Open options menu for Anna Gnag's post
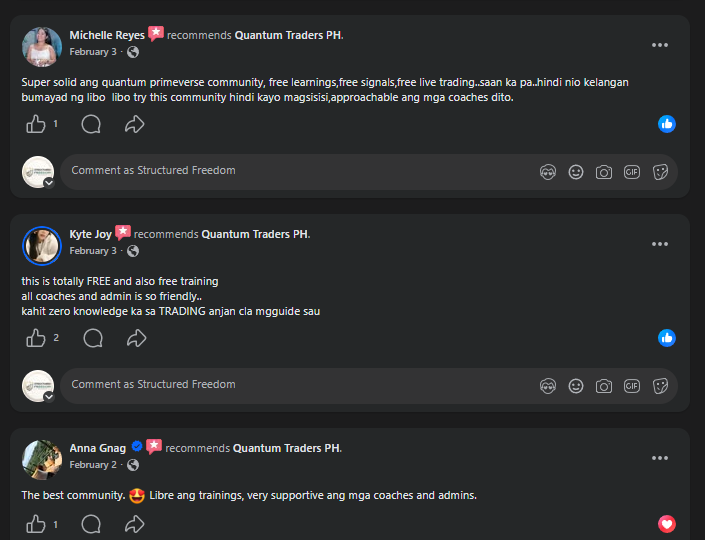This screenshot has height=540, width=705. click(x=660, y=458)
